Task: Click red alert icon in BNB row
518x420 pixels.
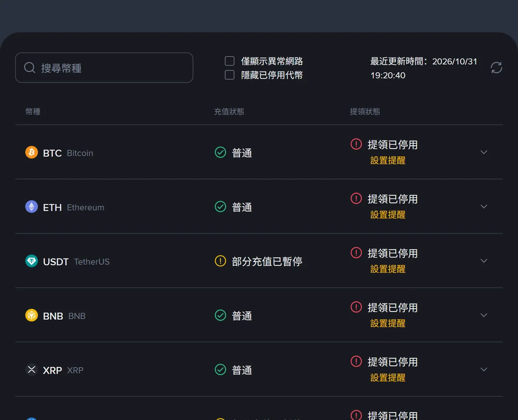Action: pos(356,307)
